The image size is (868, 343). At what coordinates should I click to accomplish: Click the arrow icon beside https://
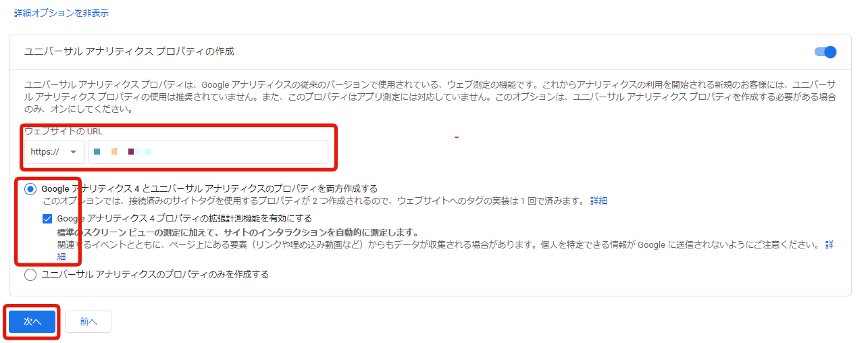73,152
